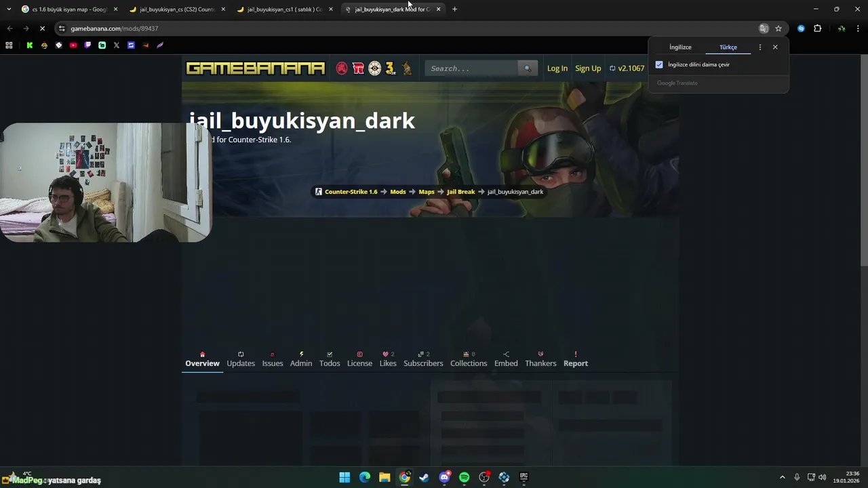868x488 pixels.
Task: Open the tab search dropdown arrow
Action: pos(8,9)
